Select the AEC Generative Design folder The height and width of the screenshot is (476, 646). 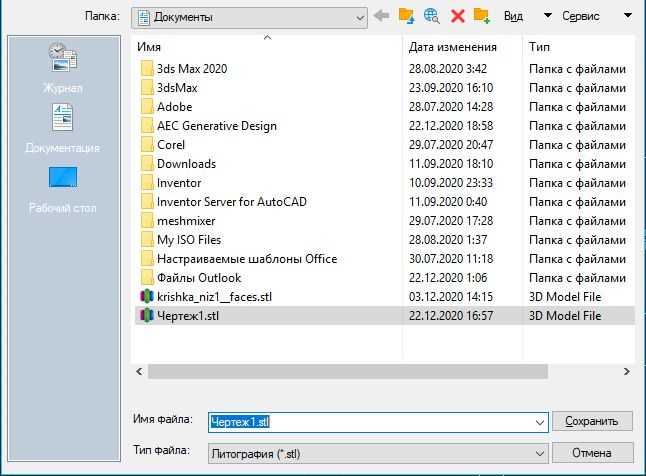click(x=216, y=126)
